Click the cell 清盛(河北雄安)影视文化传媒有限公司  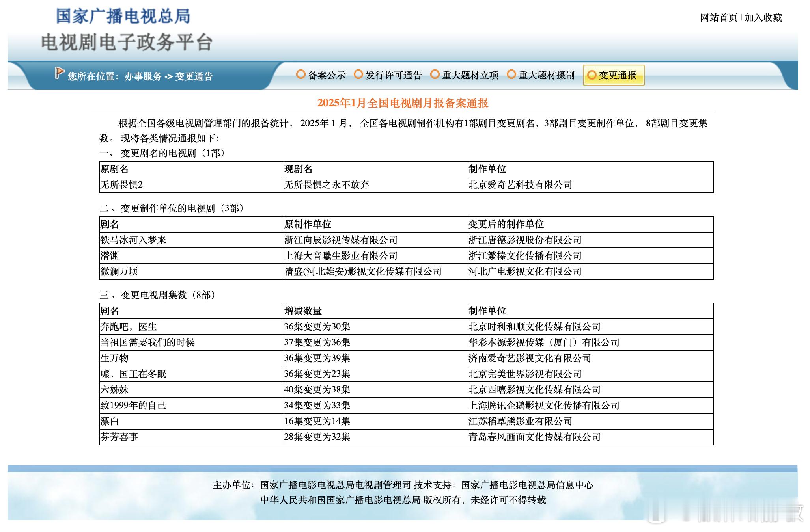(375, 272)
